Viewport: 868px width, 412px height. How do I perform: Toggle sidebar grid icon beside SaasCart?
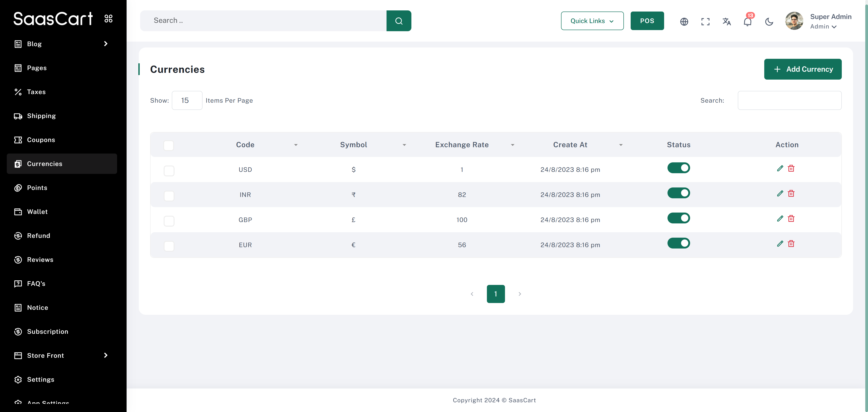[x=108, y=19]
